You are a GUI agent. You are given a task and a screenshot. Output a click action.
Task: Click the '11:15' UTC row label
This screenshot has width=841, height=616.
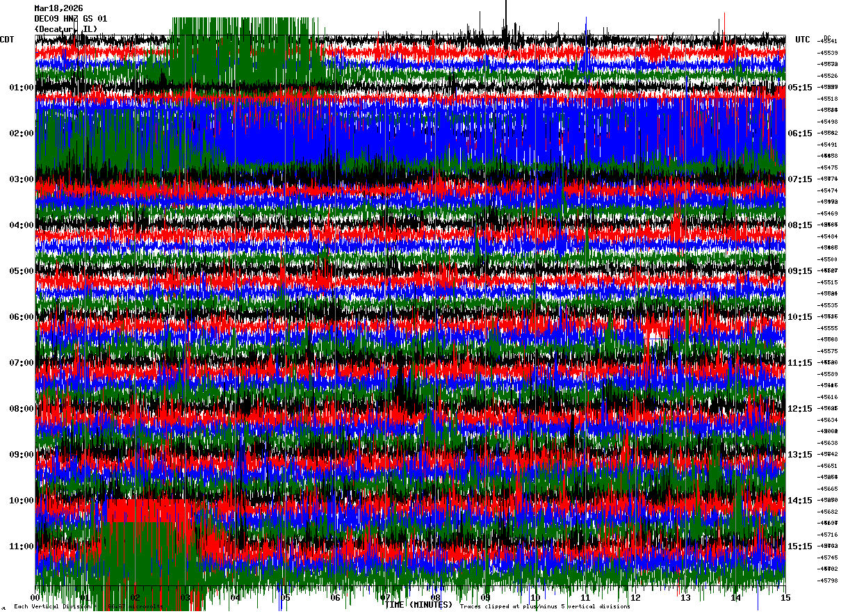click(x=800, y=363)
